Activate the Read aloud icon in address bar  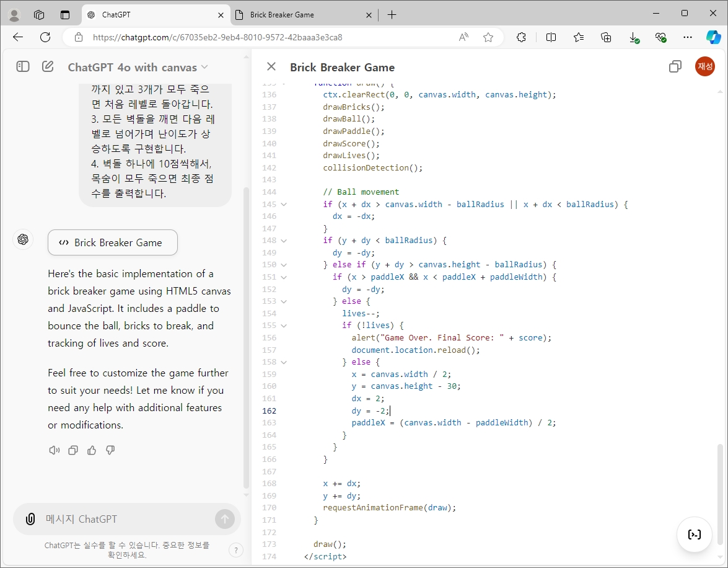(463, 37)
